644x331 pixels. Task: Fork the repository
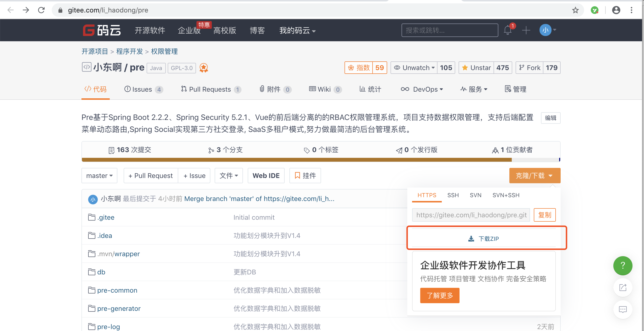coord(529,68)
